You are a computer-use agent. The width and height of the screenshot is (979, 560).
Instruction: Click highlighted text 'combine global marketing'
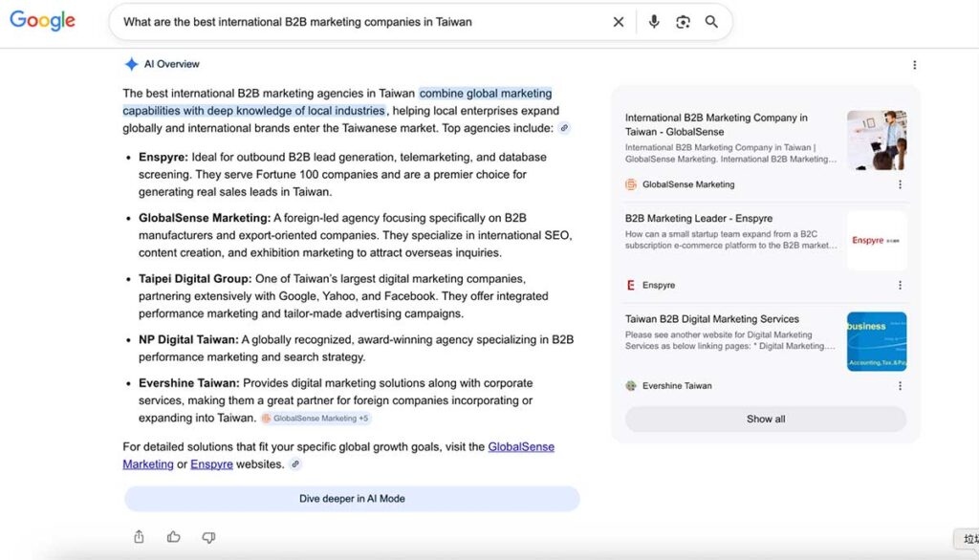click(485, 93)
